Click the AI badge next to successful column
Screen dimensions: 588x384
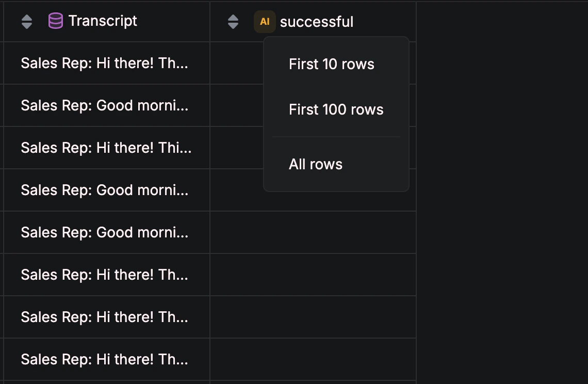[x=265, y=22]
